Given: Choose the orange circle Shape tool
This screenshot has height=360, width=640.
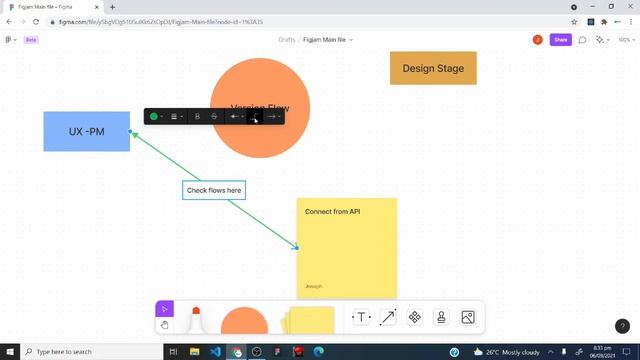Looking at the screenshot, I should [244, 320].
